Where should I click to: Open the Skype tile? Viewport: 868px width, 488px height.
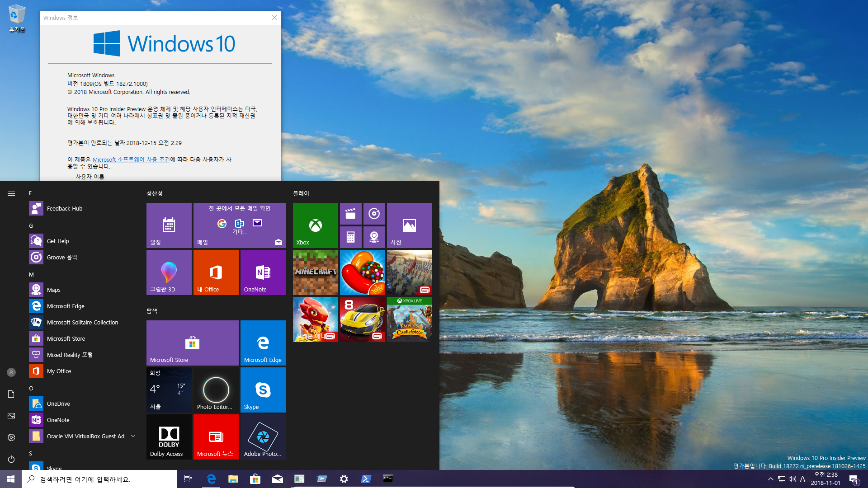point(263,390)
